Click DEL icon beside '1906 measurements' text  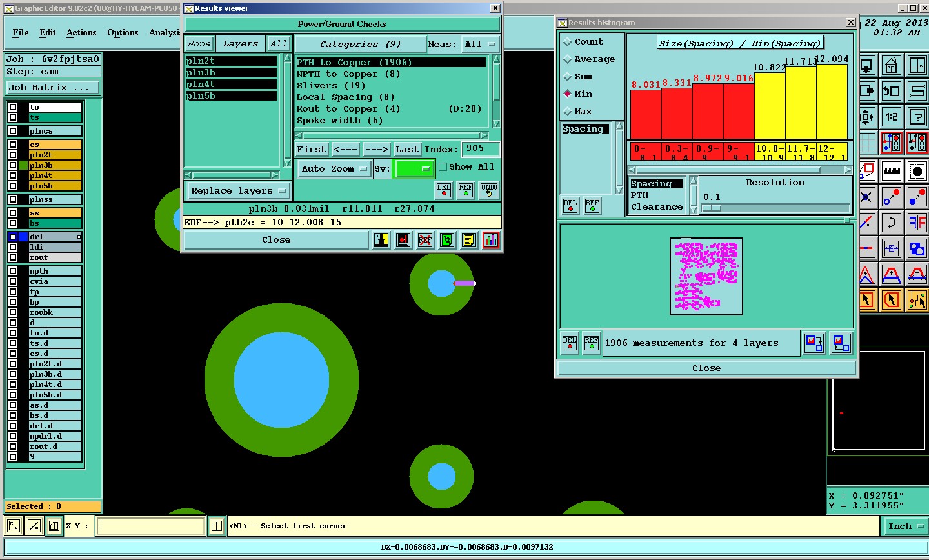[570, 343]
